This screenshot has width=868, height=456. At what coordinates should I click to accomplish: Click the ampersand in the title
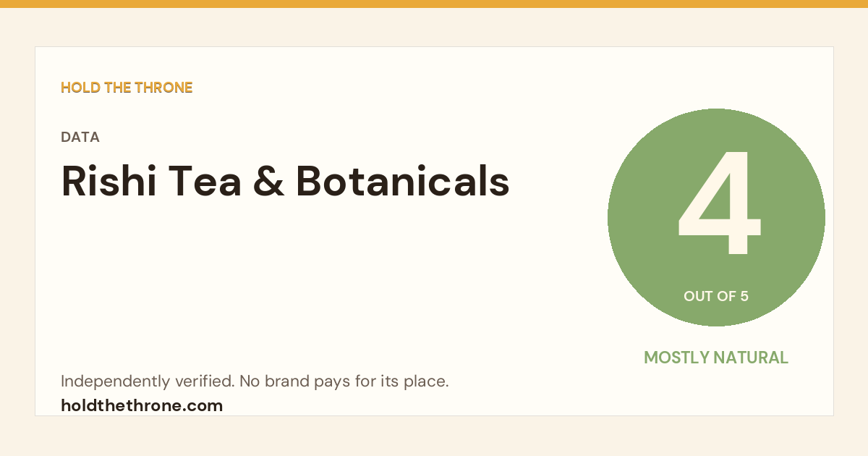[268, 182]
